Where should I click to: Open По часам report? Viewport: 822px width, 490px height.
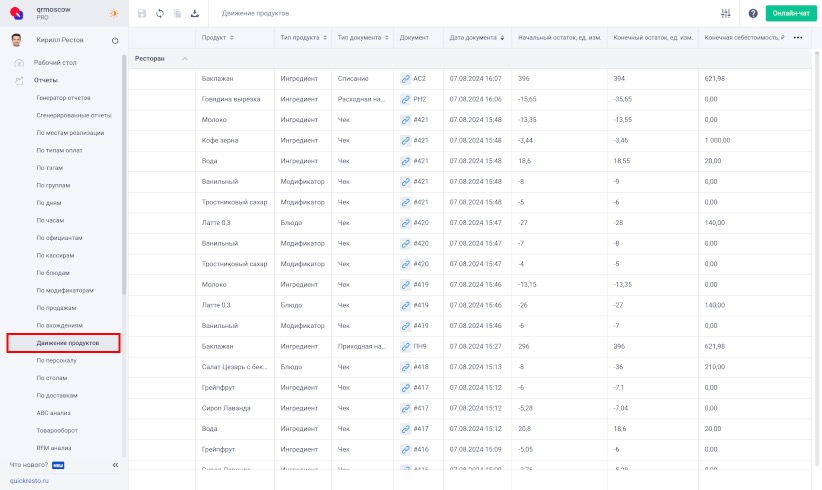point(50,221)
